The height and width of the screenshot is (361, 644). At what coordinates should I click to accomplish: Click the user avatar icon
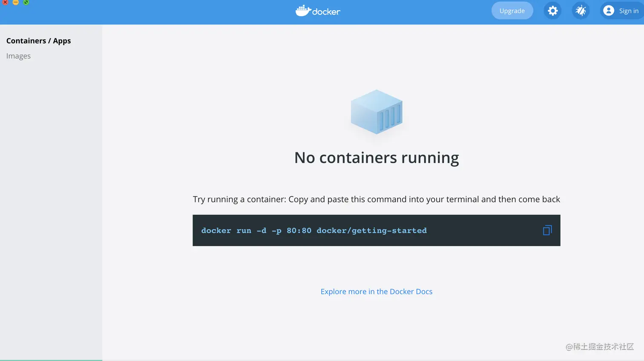[x=609, y=11]
